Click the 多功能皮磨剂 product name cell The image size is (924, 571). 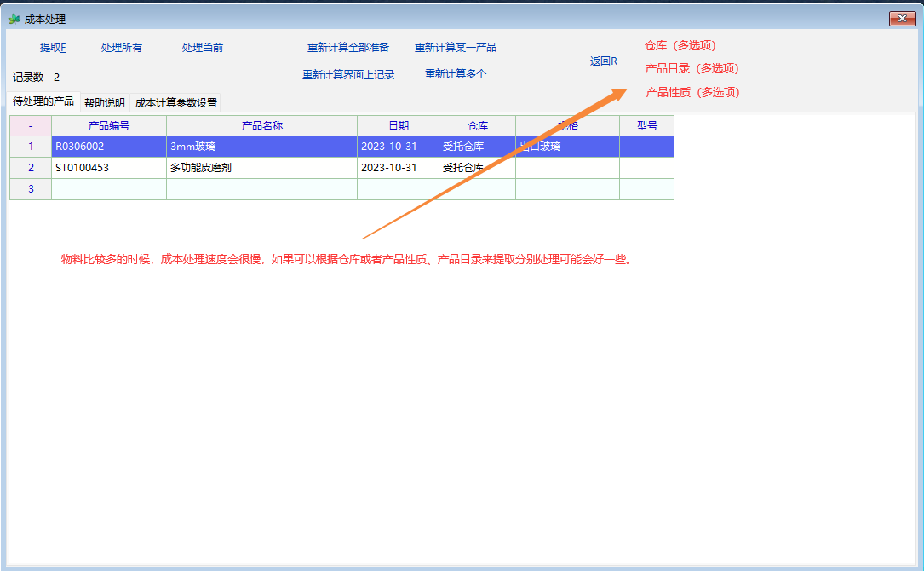coord(261,168)
